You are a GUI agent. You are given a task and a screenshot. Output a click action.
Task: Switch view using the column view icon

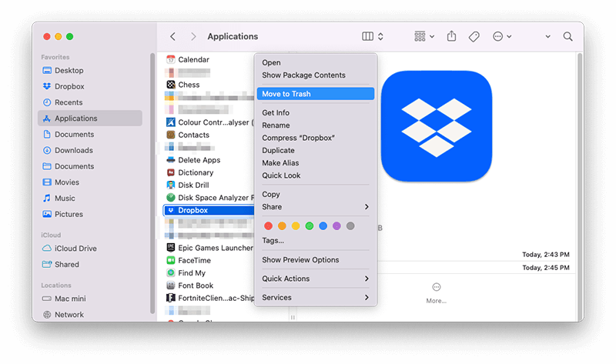point(367,36)
